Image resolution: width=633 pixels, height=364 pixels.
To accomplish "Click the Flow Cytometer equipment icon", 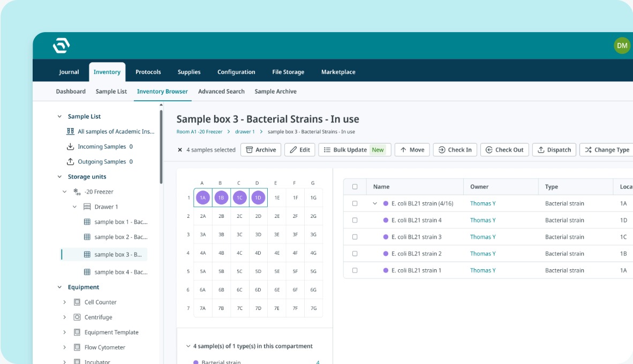I will (x=77, y=347).
